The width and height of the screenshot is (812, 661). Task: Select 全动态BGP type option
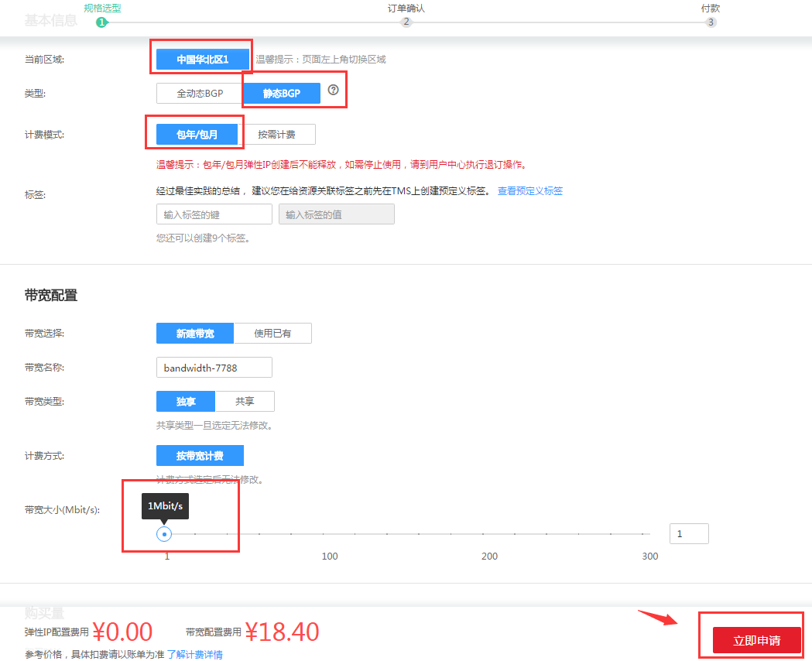coord(200,94)
